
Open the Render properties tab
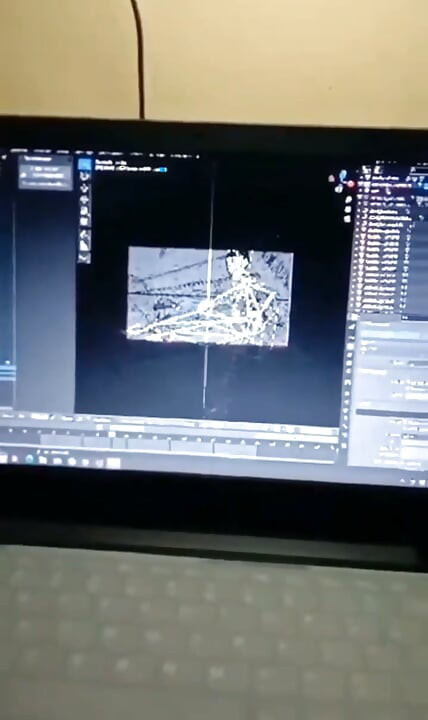coord(350,338)
